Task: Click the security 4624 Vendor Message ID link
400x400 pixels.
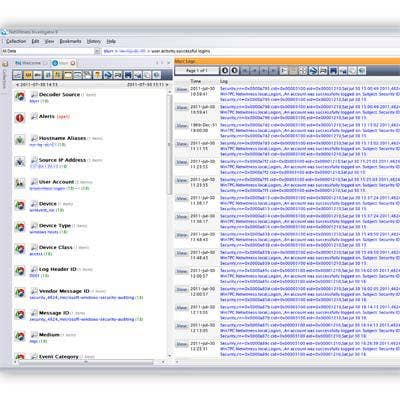Action: (x=86, y=297)
